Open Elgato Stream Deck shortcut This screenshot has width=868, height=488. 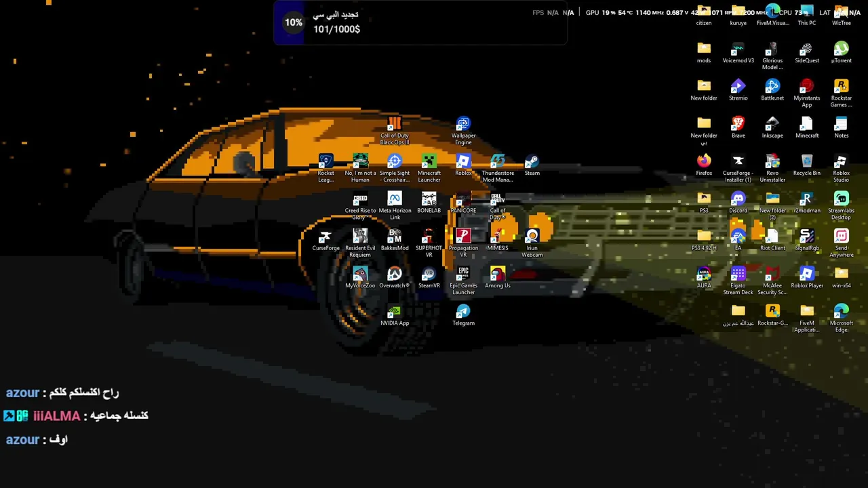[738, 281]
